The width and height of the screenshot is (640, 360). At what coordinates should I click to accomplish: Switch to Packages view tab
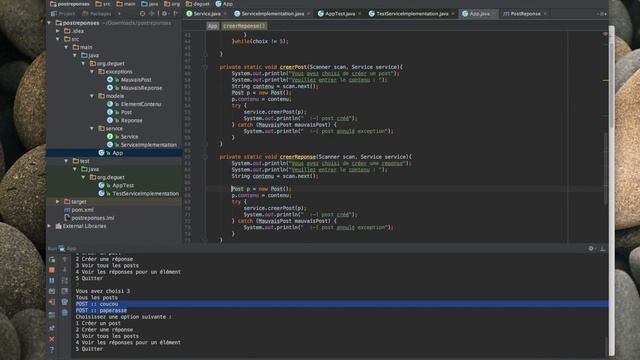click(x=97, y=13)
